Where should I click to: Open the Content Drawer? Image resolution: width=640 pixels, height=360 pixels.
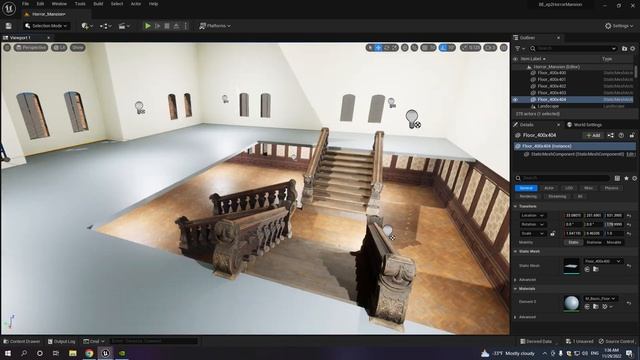click(x=22, y=341)
